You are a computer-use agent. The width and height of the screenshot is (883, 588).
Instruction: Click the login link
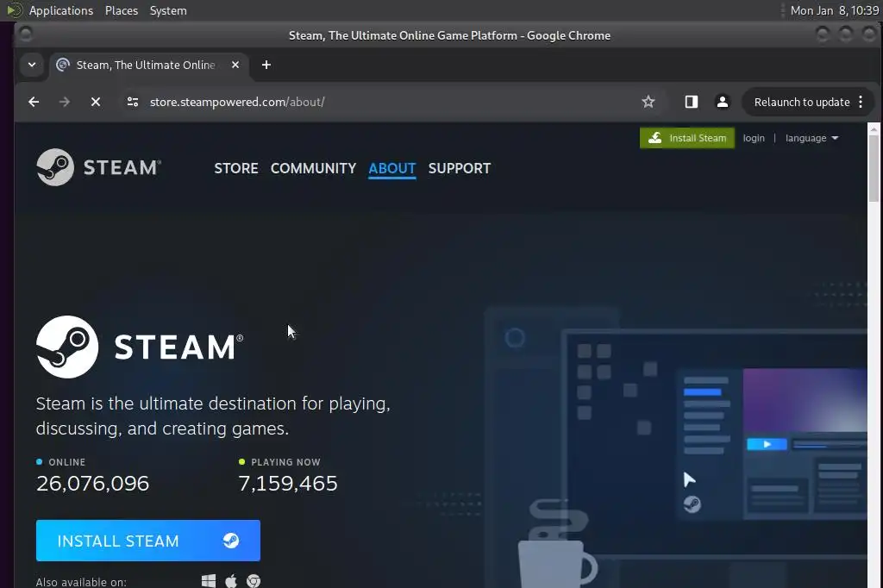click(754, 138)
